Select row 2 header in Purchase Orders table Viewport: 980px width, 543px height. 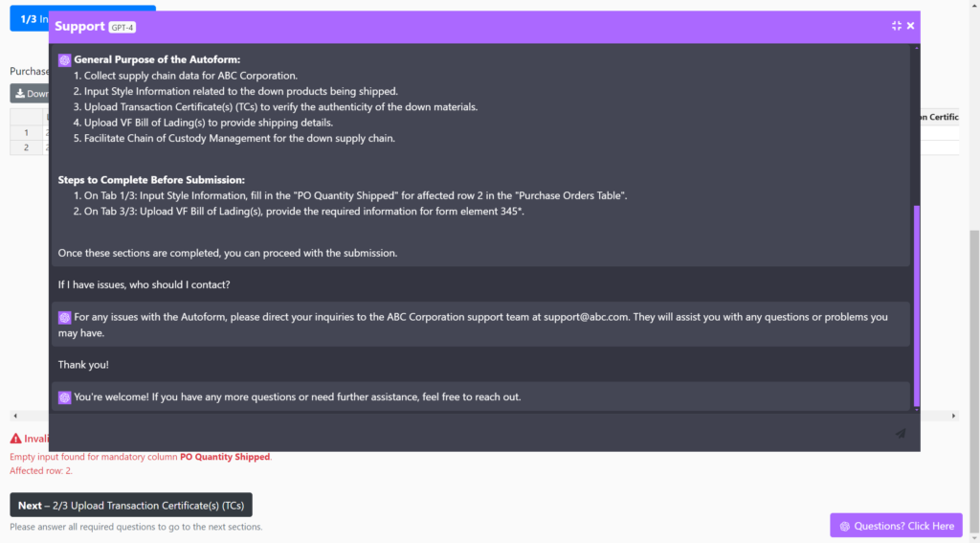[27, 147]
